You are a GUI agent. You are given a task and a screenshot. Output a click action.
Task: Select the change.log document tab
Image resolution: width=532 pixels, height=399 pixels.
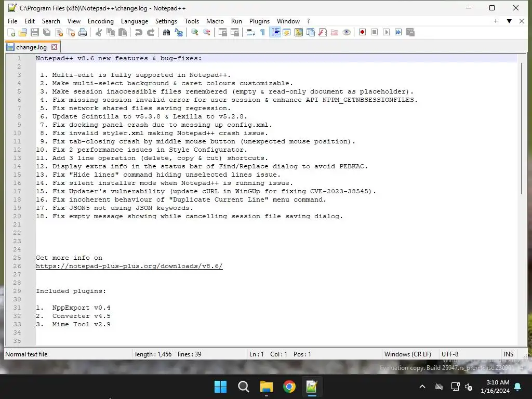coord(33,47)
